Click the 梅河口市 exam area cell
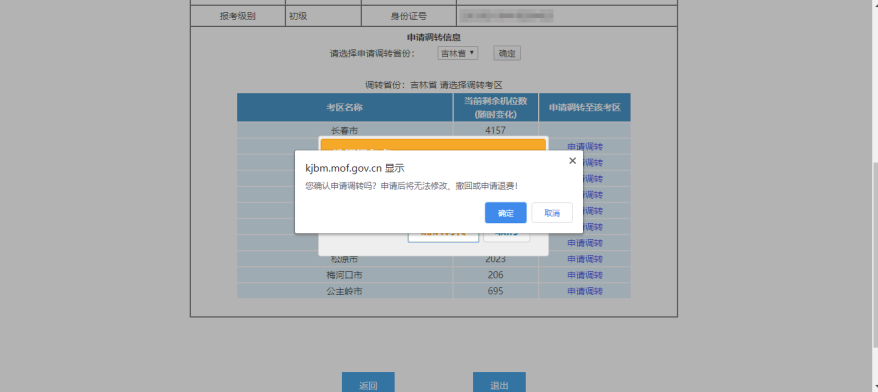This screenshot has width=878, height=392. [x=344, y=275]
